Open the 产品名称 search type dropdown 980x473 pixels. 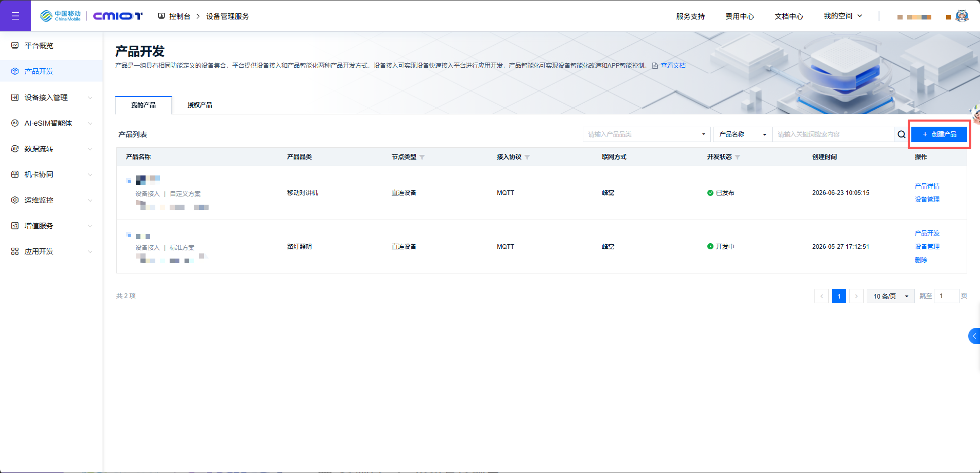pos(743,134)
